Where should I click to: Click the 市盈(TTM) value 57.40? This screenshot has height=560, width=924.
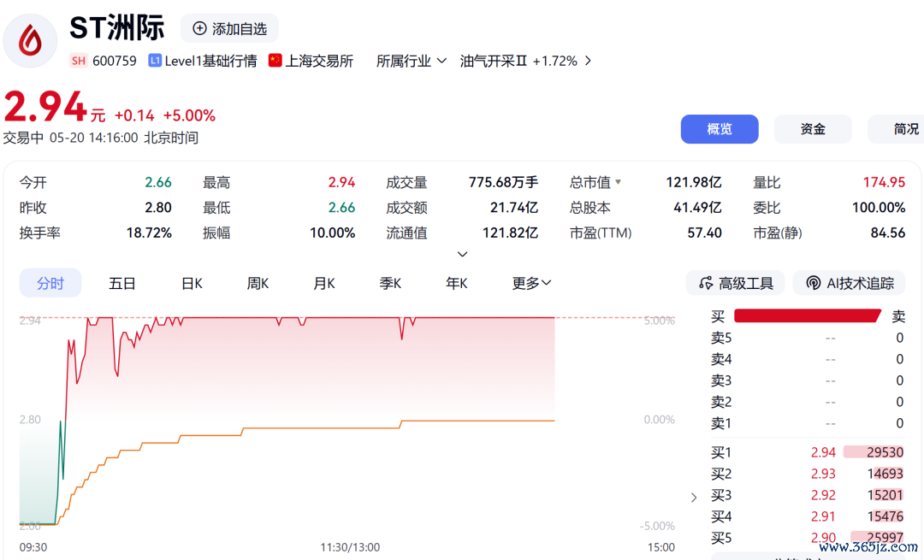coord(704,233)
